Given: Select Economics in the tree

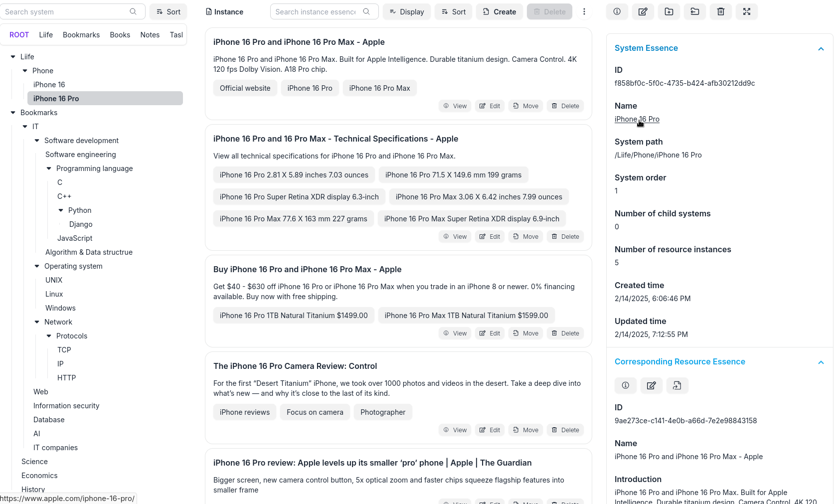Looking at the screenshot, I should [x=39, y=476].
